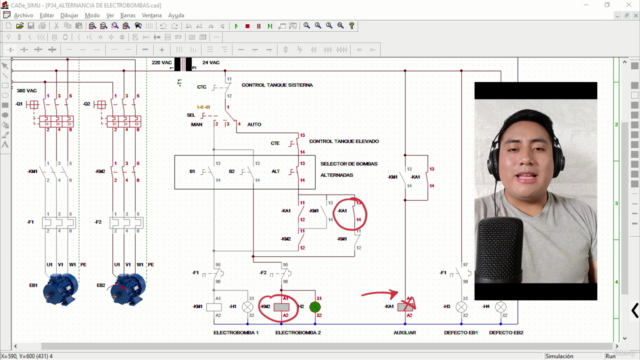
Task: Select the text tool in left sidebar
Action: [x=5, y=144]
